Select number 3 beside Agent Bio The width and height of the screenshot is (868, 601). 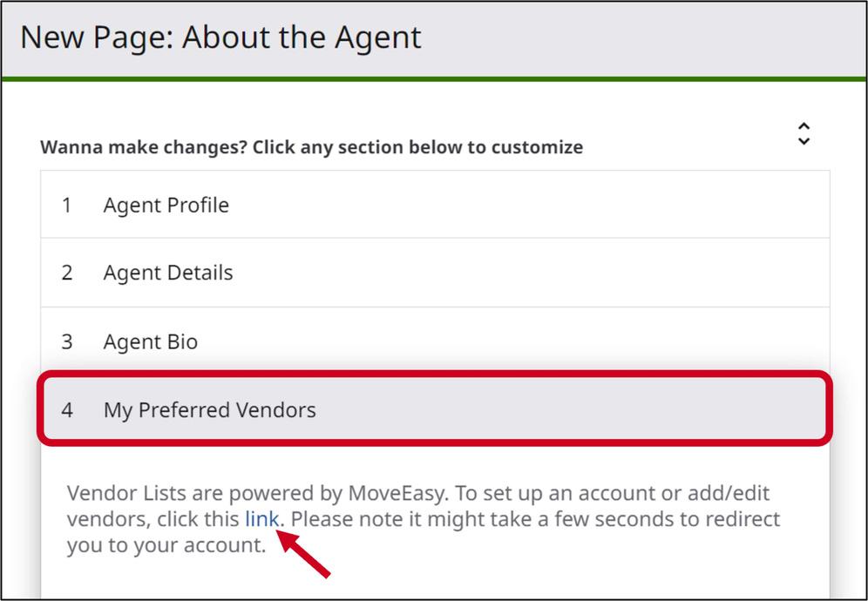point(66,341)
